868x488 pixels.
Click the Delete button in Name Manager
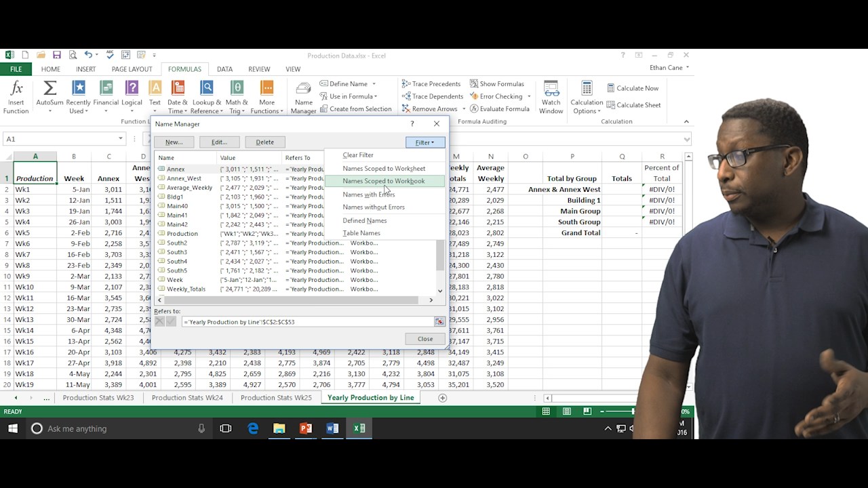coord(264,142)
